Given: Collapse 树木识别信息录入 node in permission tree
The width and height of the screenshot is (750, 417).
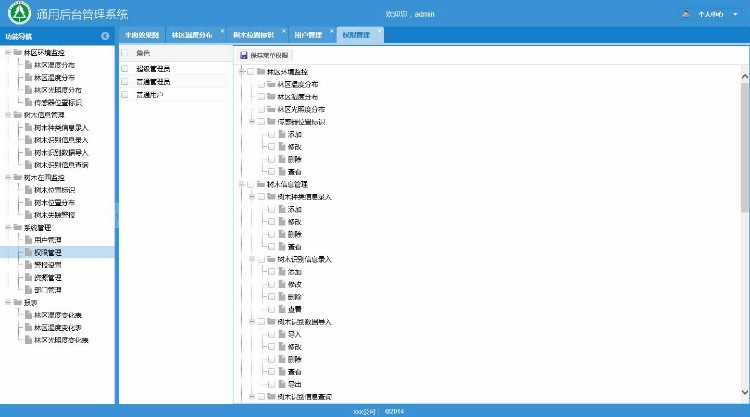Looking at the screenshot, I should [252, 259].
